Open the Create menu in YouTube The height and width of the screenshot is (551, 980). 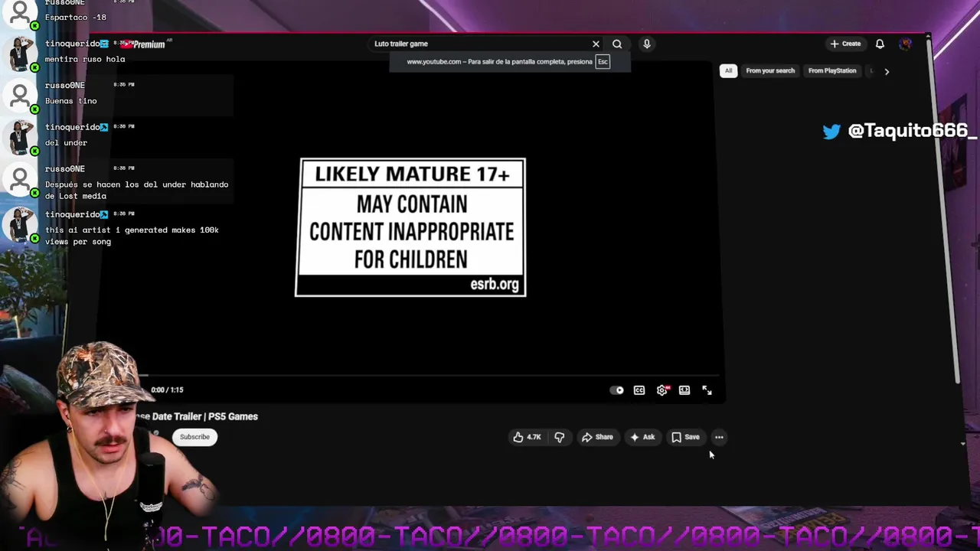click(846, 44)
